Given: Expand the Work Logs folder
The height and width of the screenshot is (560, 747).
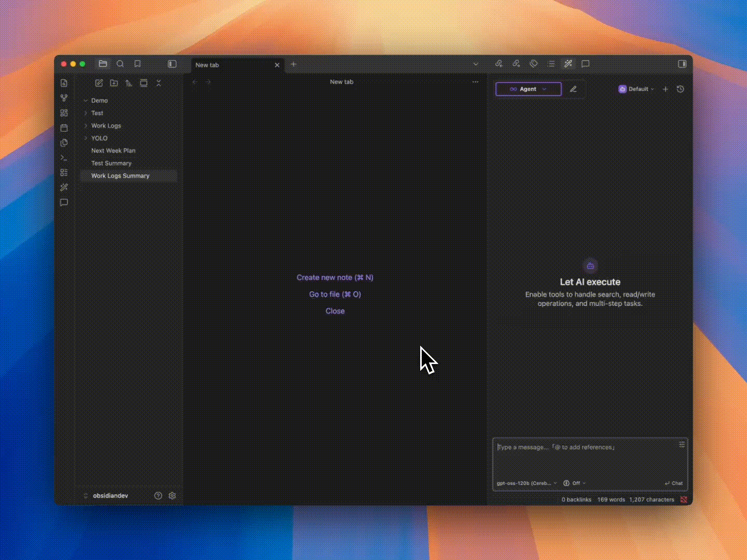Looking at the screenshot, I should pyautogui.click(x=106, y=125).
